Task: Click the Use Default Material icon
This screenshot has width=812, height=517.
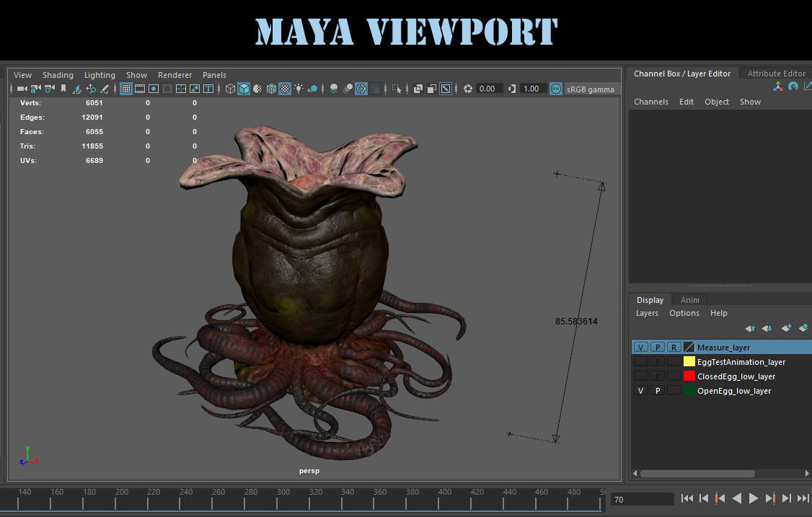Action: pos(257,89)
